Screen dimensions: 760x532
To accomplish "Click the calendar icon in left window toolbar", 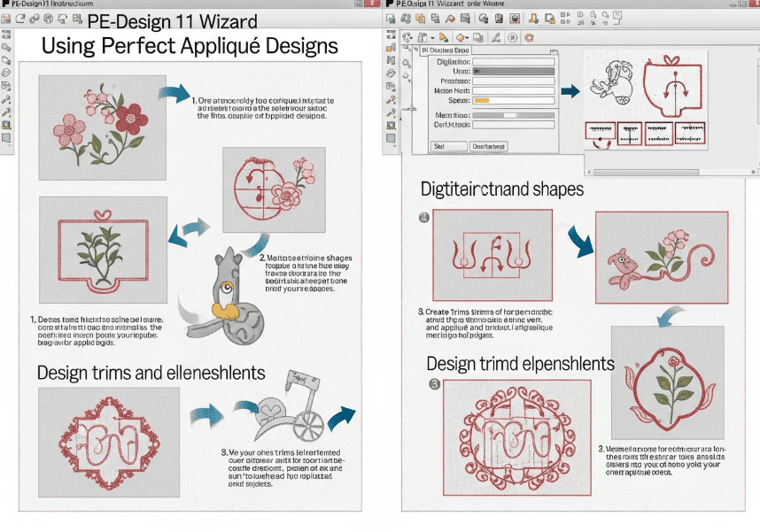I will pos(5,19).
